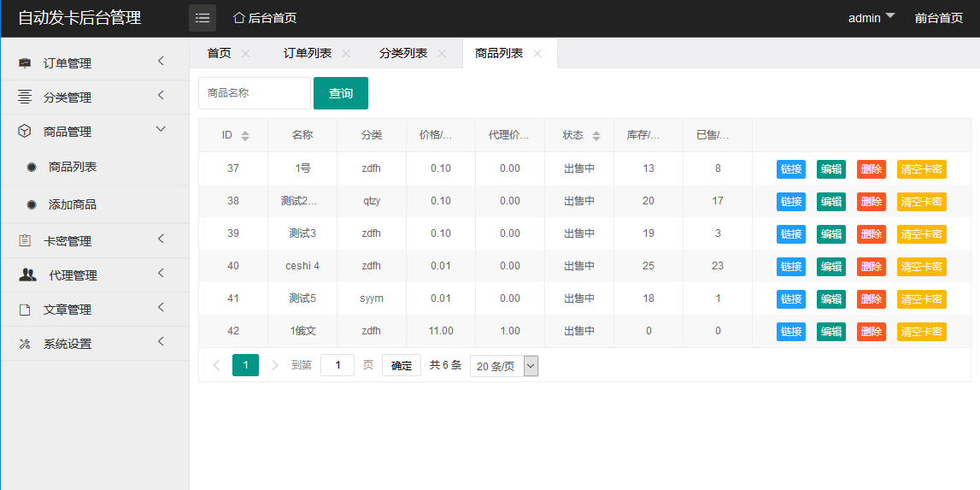980x490 pixels.
Task: Click the 分类管理 list icon
Action: [25, 97]
